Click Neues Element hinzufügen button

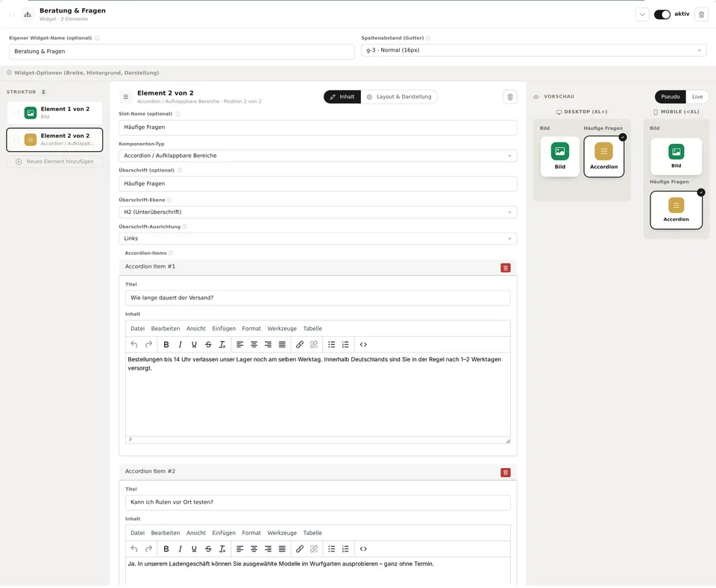click(54, 162)
